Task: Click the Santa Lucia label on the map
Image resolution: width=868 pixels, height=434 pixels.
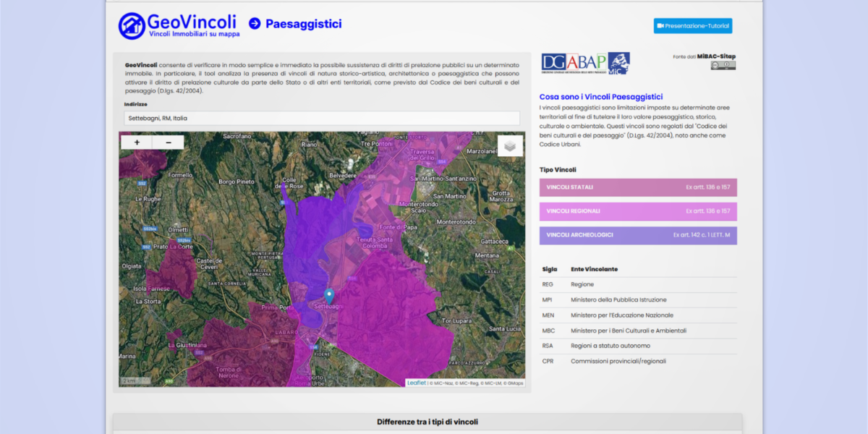Action: click(504, 328)
